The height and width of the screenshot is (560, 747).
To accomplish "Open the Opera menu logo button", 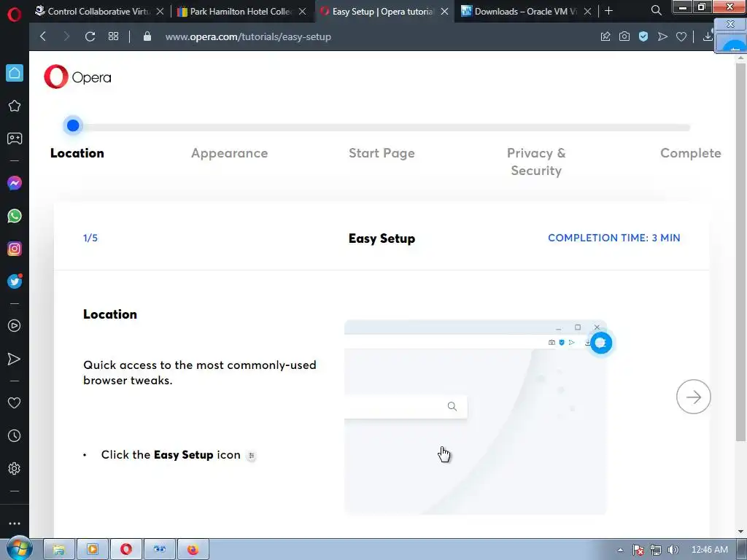I will (15, 15).
